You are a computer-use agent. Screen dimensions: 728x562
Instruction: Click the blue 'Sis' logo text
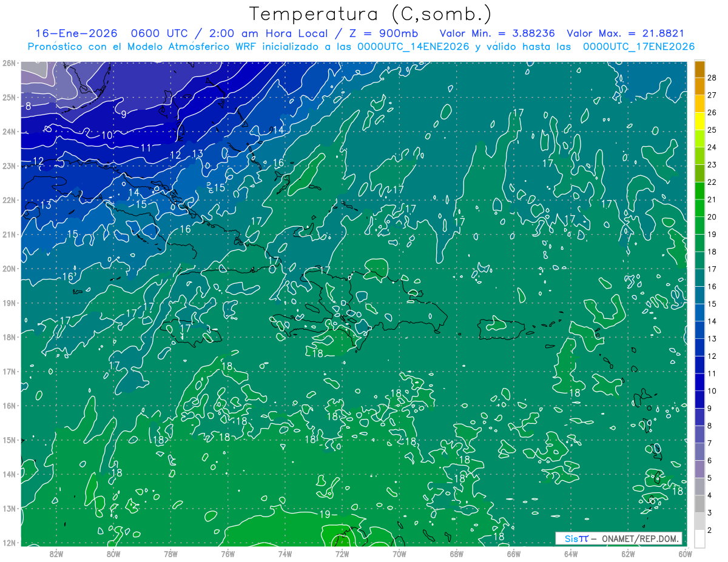tap(572, 538)
